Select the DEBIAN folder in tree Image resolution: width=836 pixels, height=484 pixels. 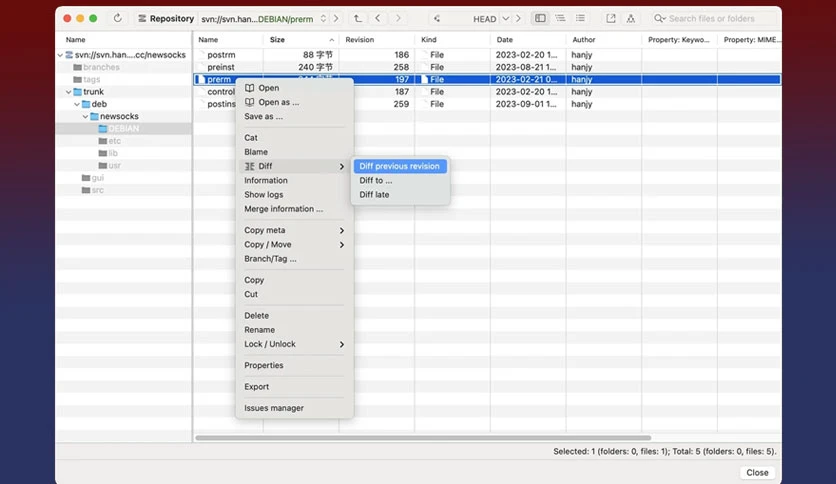(x=119, y=128)
